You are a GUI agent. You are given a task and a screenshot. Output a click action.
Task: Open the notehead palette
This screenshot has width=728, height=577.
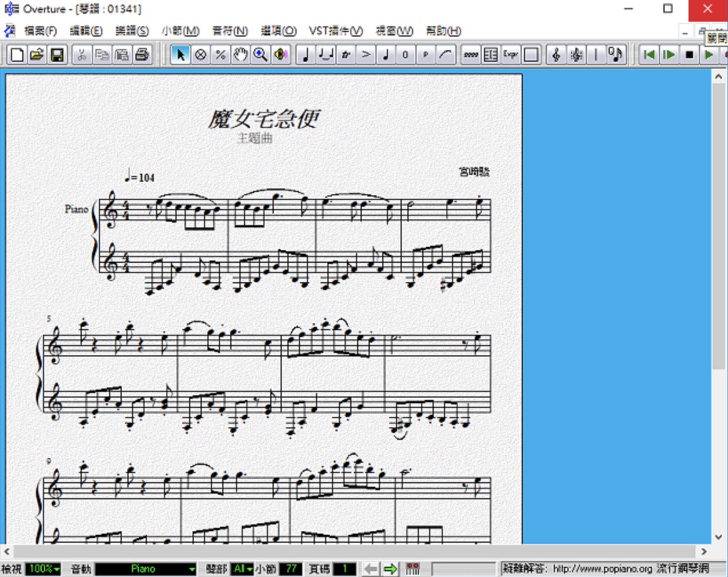point(386,55)
